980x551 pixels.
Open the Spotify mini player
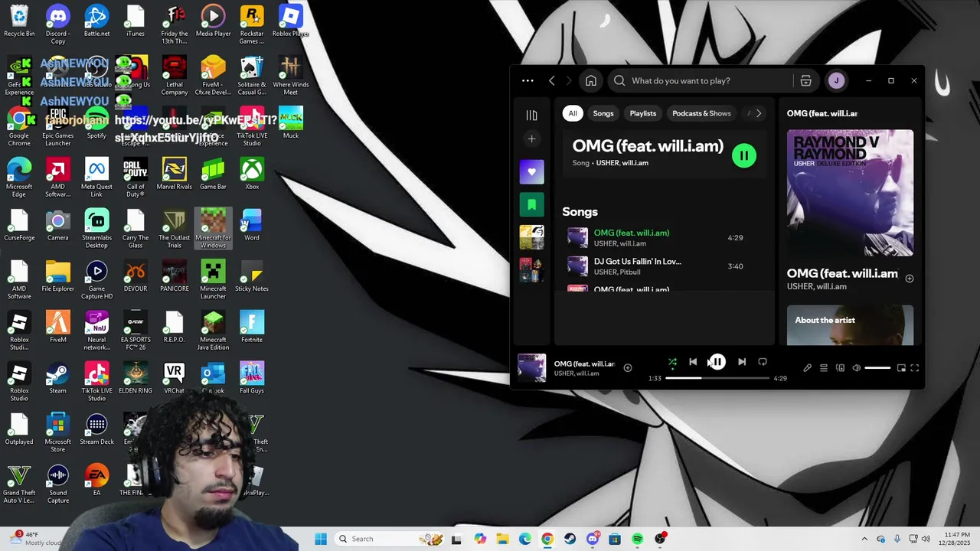901,368
